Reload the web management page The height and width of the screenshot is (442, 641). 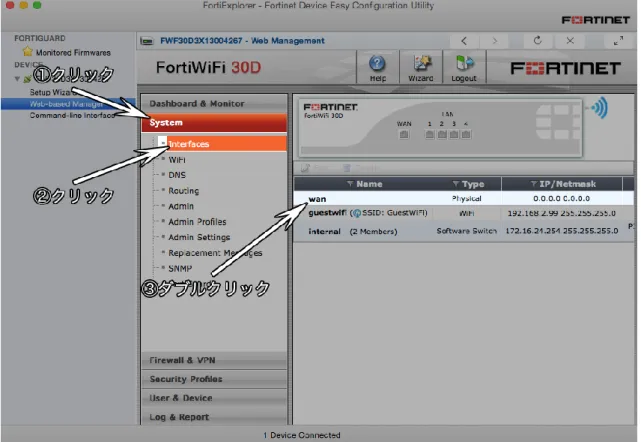(x=538, y=40)
